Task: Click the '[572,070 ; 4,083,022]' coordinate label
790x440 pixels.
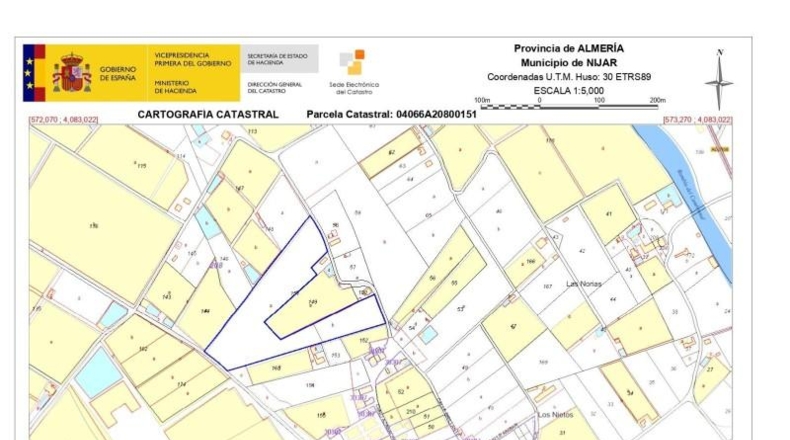Action: click(63, 120)
